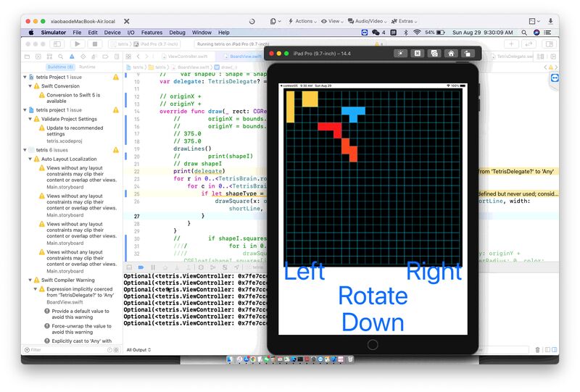Image resolution: width=580 pixels, height=392 pixels.
Task: Open the Features menu
Action: 152,33
